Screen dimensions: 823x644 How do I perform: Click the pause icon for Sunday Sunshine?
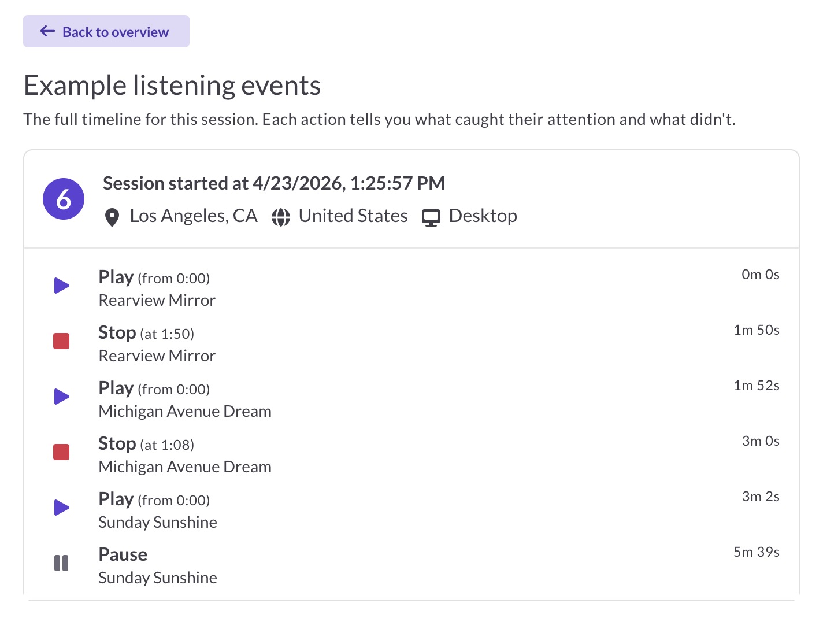61,563
